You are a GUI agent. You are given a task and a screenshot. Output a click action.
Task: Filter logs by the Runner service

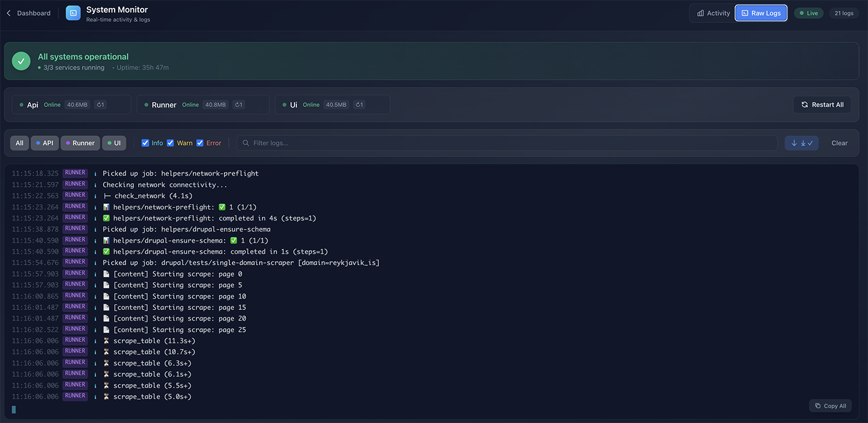coord(80,143)
